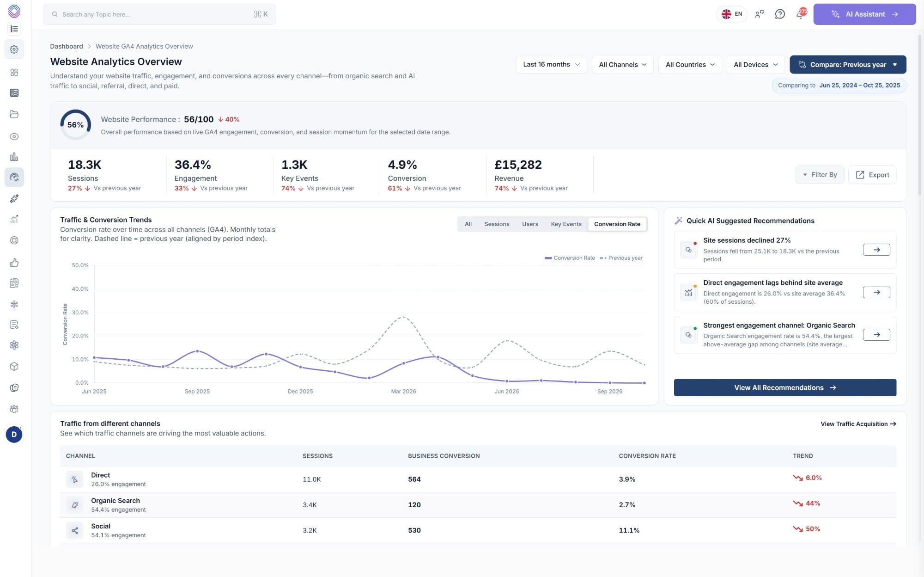Open View Traffic Acquisition link
Screen dimensions: 924x577
click(858, 424)
